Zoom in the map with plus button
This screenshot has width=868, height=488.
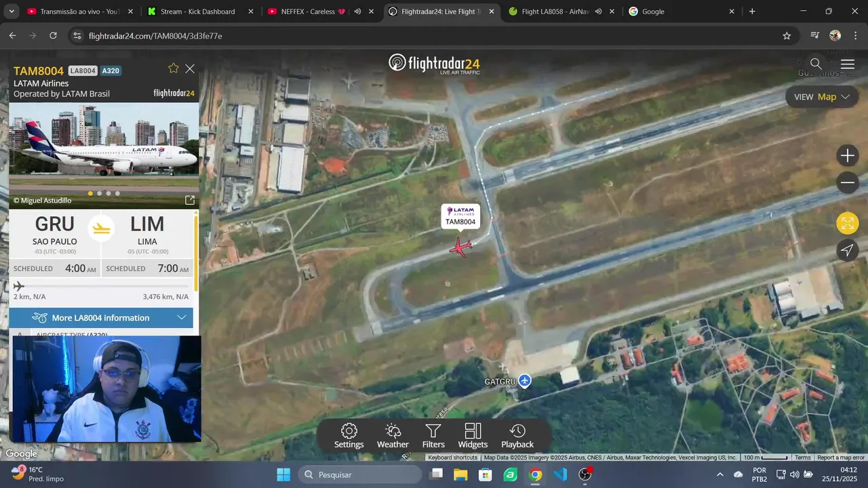(848, 156)
